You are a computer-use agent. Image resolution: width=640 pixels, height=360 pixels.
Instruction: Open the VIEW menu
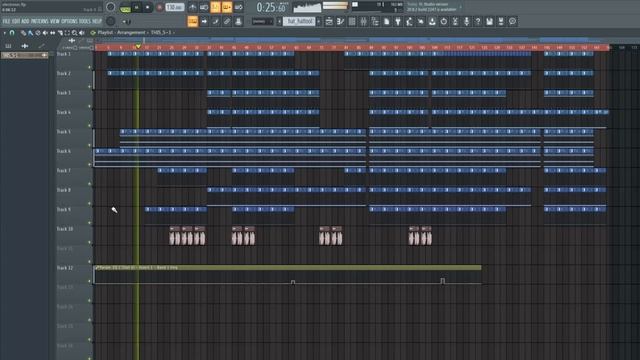[x=54, y=21]
